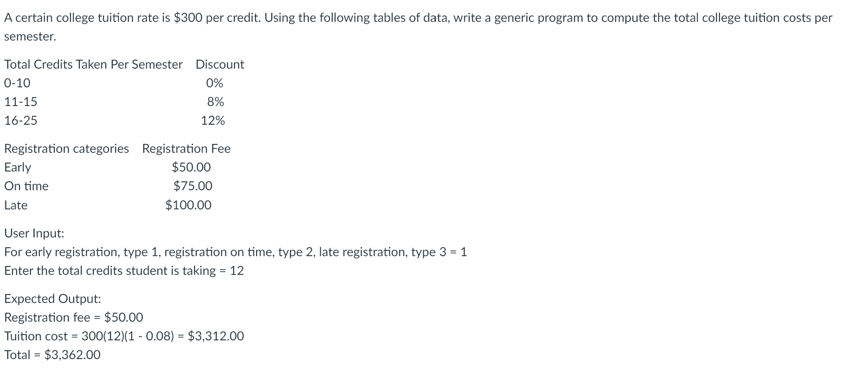Screen dimensions: 868x384
Task: Click the Registration categories header
Action: click(x=66, y=149)
